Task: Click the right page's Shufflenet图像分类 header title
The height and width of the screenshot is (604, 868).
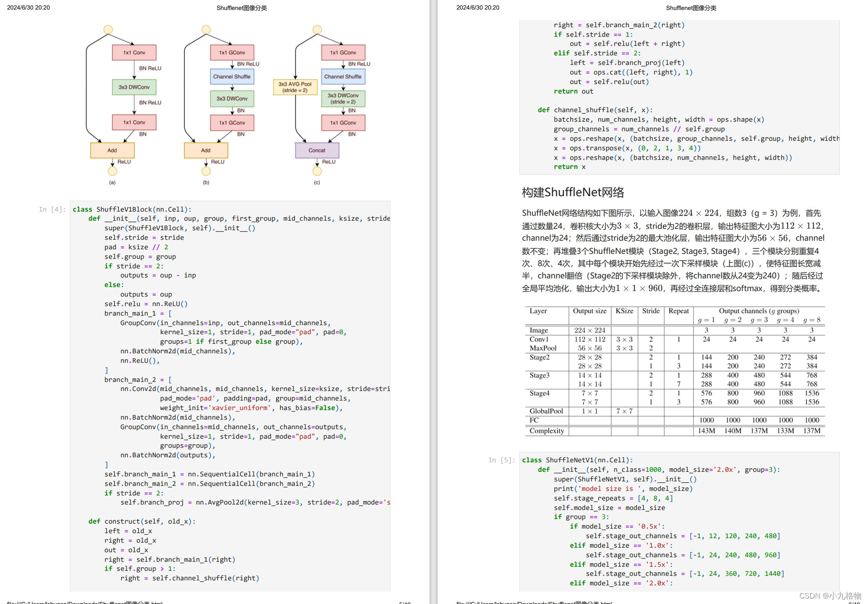Action: point(691,8)
